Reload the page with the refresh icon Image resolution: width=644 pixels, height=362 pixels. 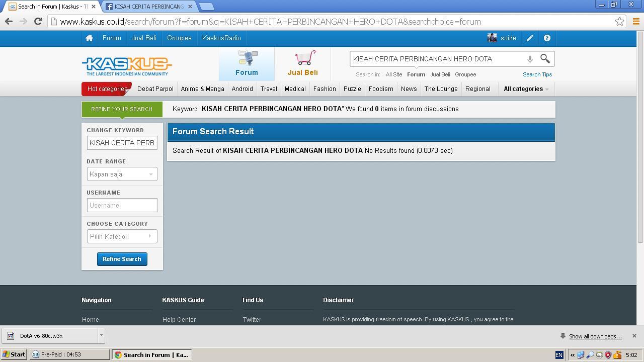click(38, 22)
